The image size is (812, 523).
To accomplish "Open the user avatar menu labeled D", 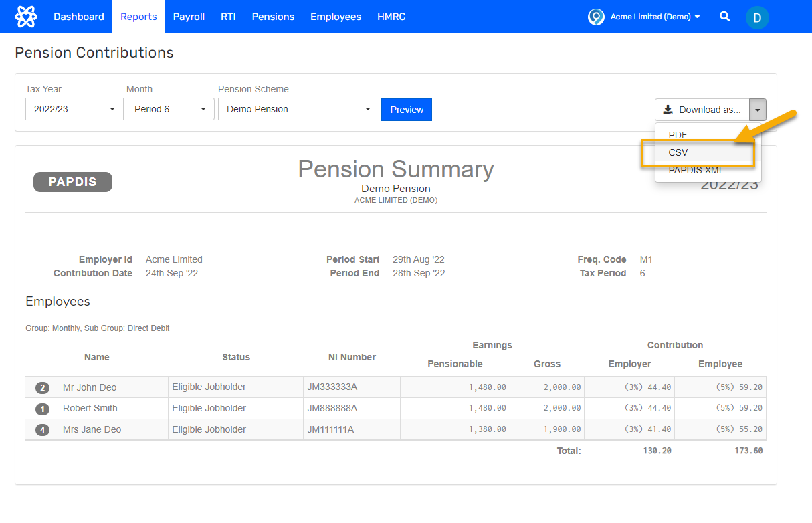I will pyautogui.click(x=756, y=17).
